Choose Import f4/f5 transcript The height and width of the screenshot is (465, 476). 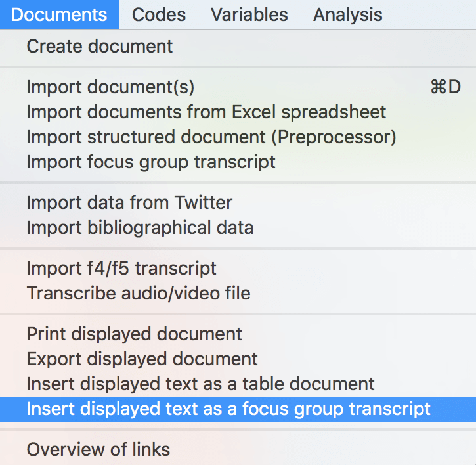click(238, 268)
